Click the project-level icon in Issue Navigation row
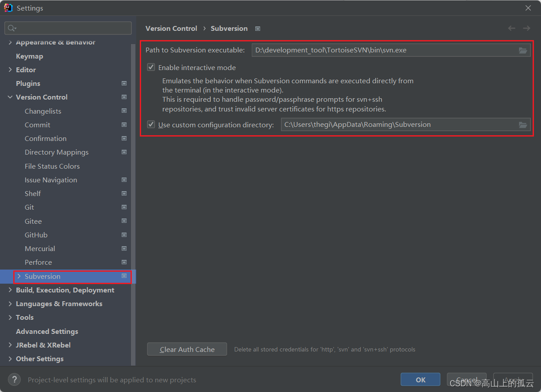541x392 pixels. click(x=124, y=180)
